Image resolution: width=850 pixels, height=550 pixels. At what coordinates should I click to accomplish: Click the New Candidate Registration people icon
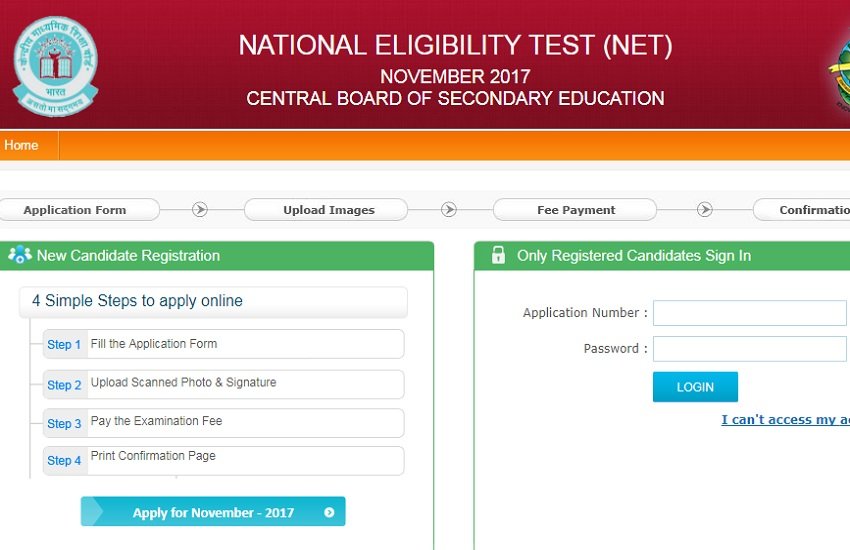tap(20, 256)
